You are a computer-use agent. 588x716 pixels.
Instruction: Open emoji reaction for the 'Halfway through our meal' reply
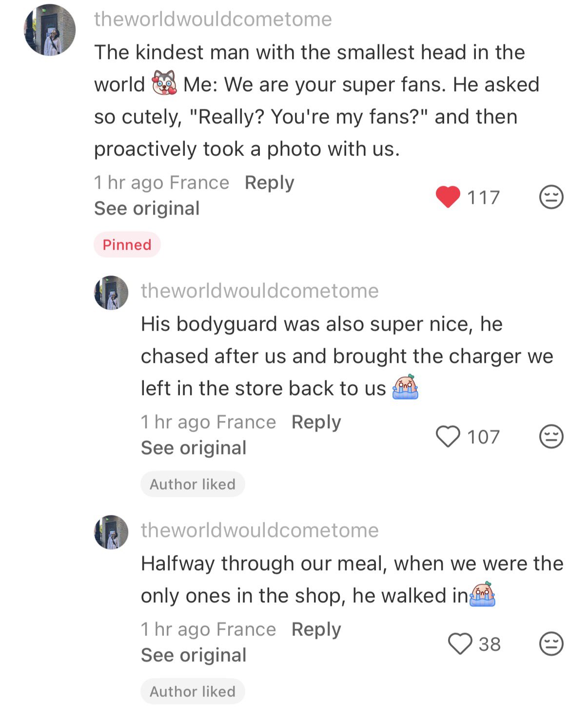(x=551, y=644)
